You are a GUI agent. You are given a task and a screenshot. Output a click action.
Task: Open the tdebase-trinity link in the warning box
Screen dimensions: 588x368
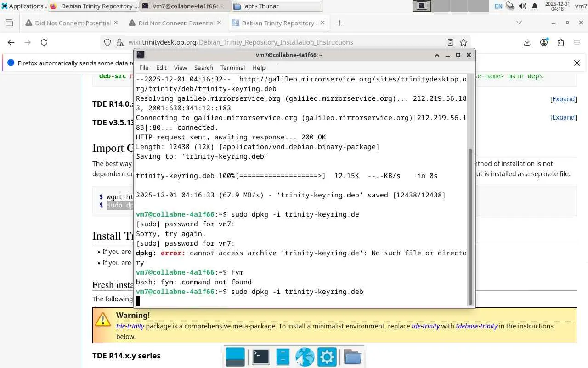(476, 326)
